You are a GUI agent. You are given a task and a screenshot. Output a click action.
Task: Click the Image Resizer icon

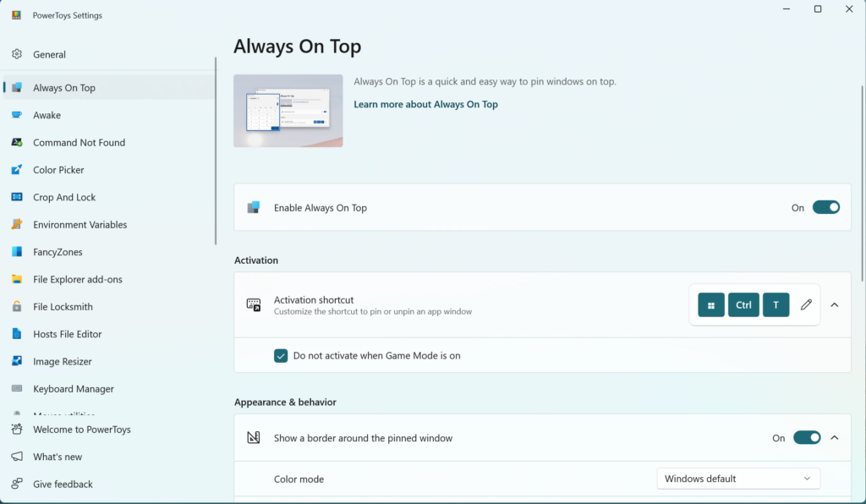[x=17, y=361]
